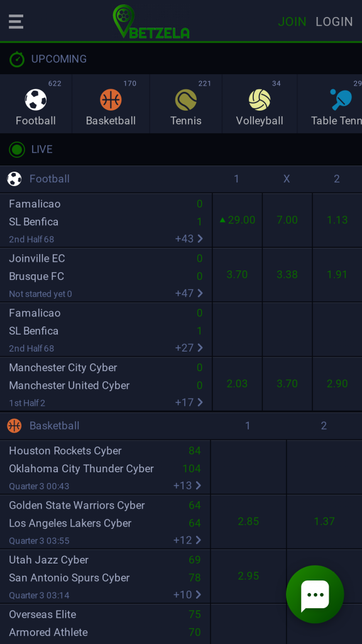Click the JOIN link
Viewport: 362px width, 644px height.
tap(292, 22)
